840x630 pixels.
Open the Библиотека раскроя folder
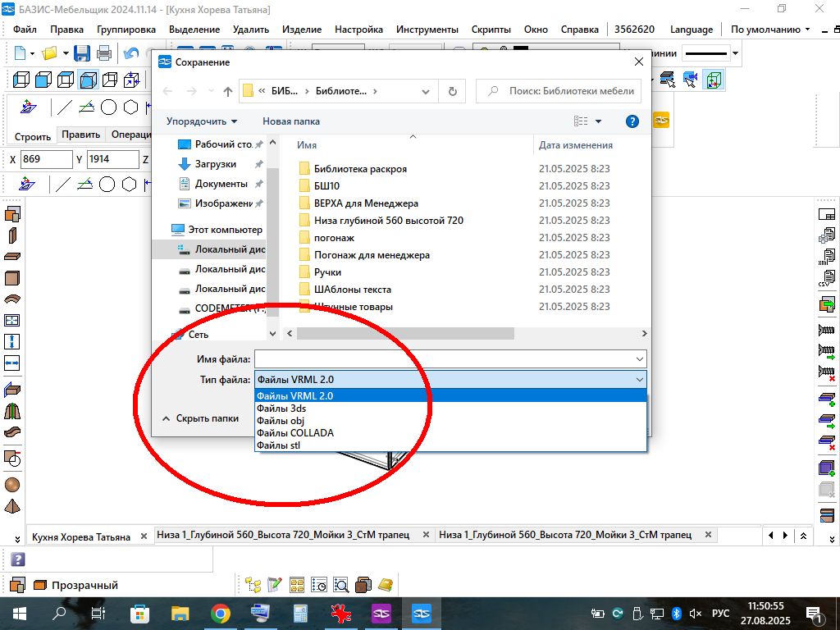point(360,169)
